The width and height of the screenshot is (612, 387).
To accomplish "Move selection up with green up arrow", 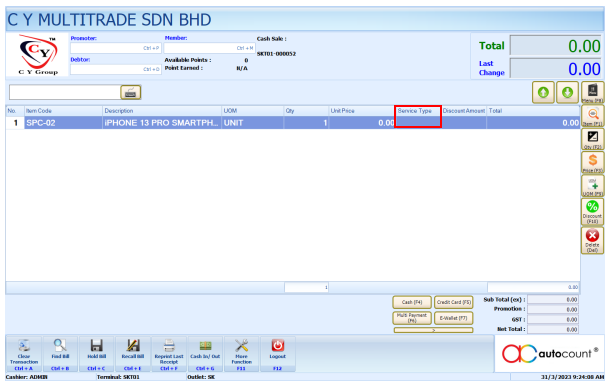I will (543, 92).
